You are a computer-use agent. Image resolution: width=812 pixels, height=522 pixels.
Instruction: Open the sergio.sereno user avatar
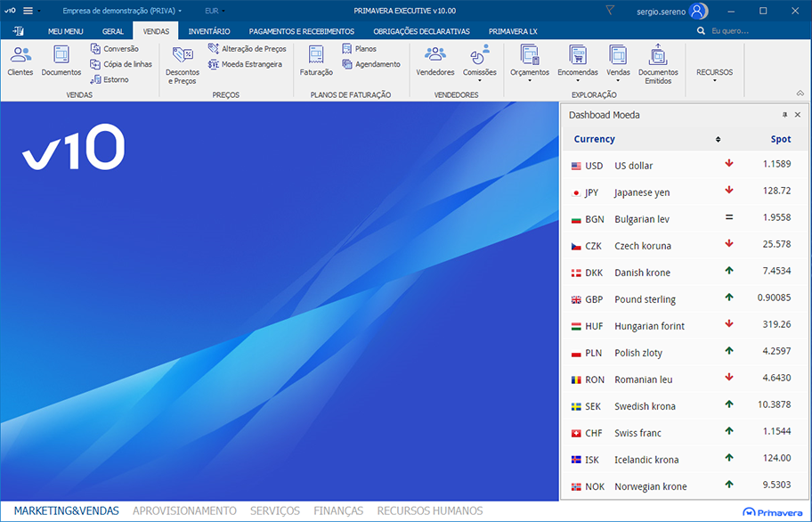(698, 11)
